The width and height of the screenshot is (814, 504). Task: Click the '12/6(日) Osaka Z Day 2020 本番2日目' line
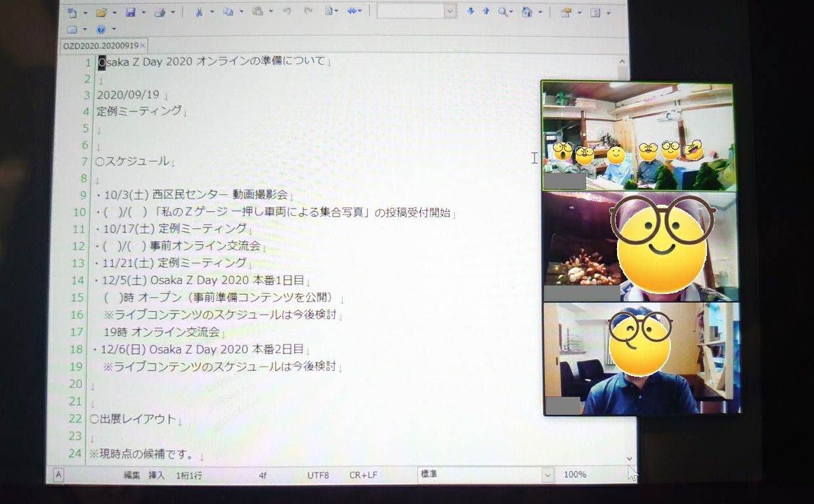(x=198, y=349)
